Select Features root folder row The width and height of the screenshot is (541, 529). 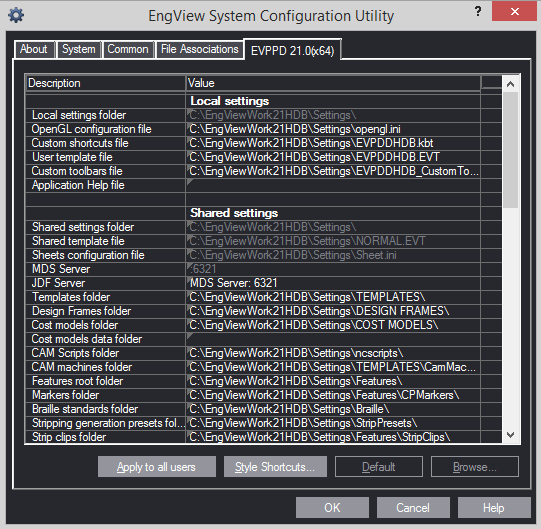(x=253, y=381)
